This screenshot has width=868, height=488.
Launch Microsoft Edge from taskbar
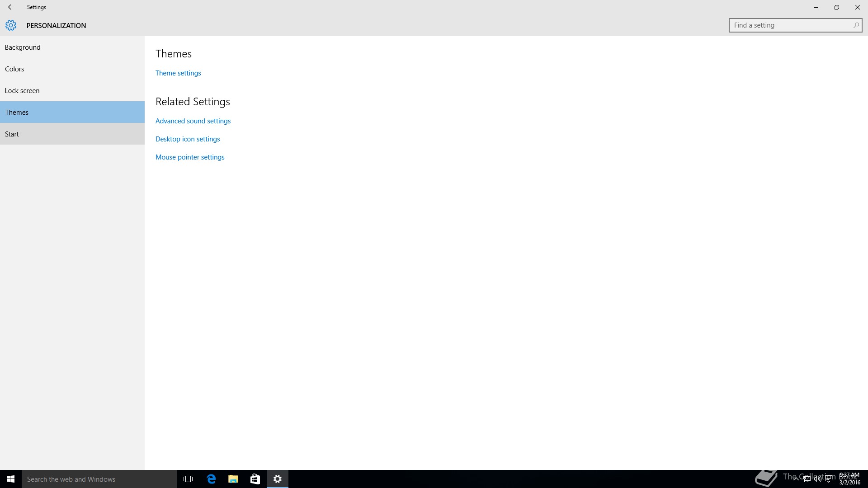pyautogui.click(x=211, y=479)
